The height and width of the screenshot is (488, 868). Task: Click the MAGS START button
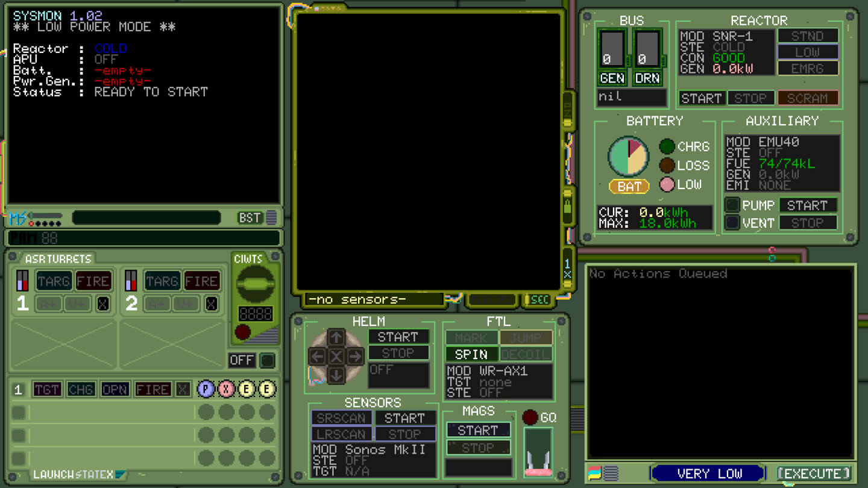point(478,430)
